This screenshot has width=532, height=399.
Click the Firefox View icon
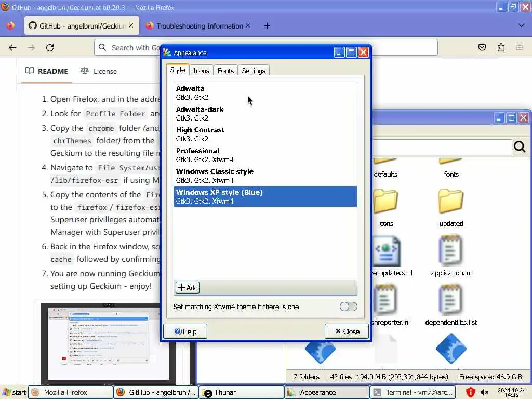[10, 26]
